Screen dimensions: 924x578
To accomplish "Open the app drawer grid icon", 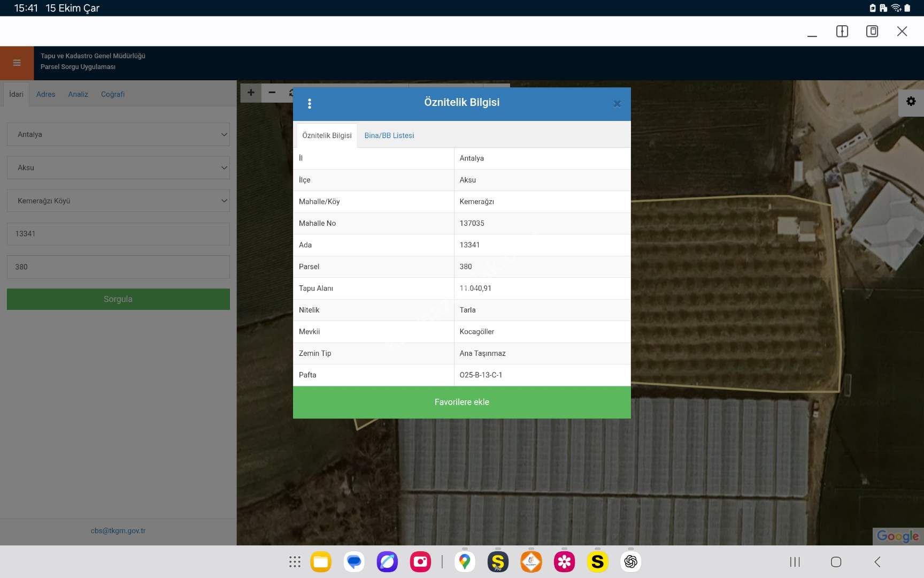I will (x=295, y=561).
